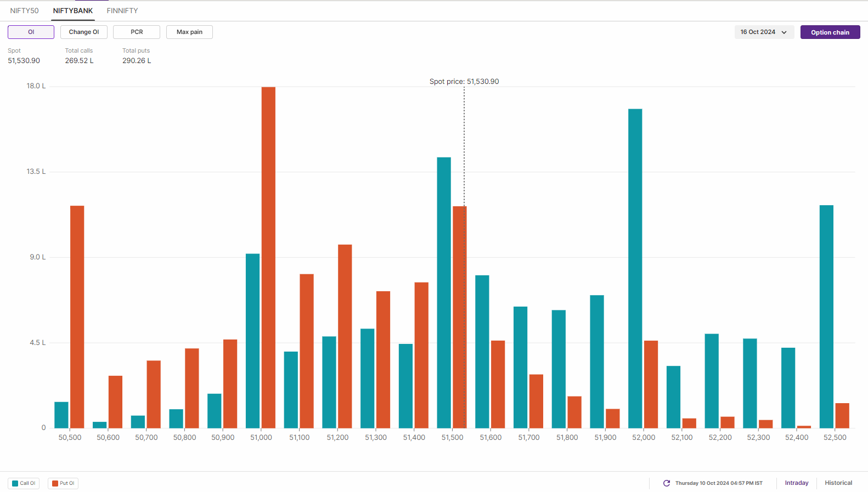
Task: Click the 50,700 put OI bar
Action: point(154,394)
